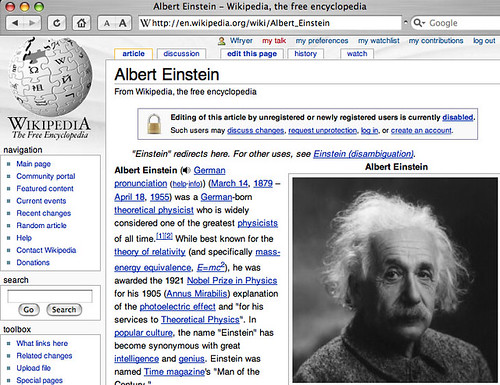Open the Help link in navigation
The width and height of the screenshot is (500, 385).
(24, 238)
